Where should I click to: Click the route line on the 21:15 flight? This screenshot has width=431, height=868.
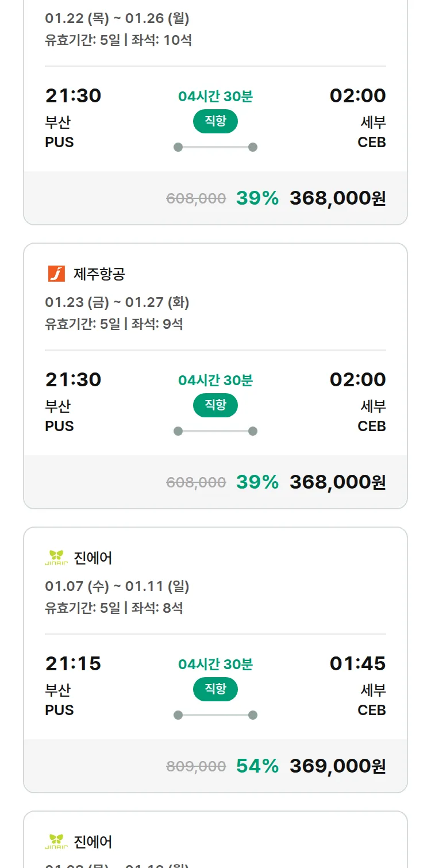tap(215, 715)
